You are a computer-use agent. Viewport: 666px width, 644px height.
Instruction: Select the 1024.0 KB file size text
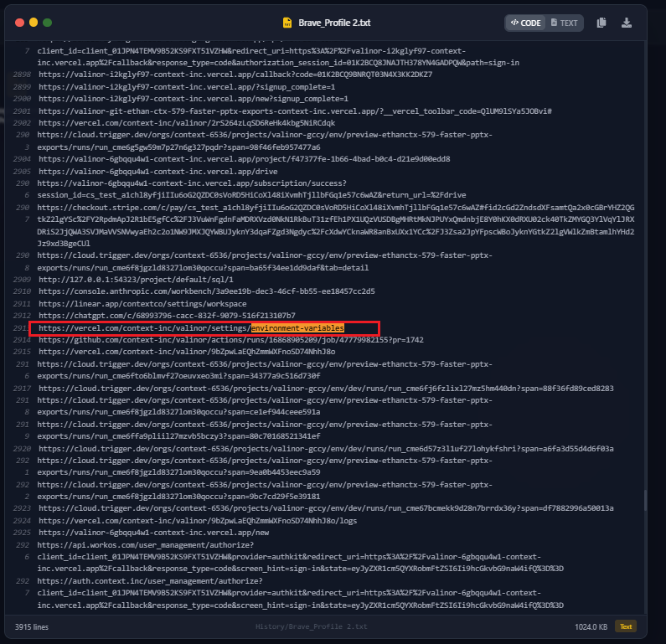(591, 627)
